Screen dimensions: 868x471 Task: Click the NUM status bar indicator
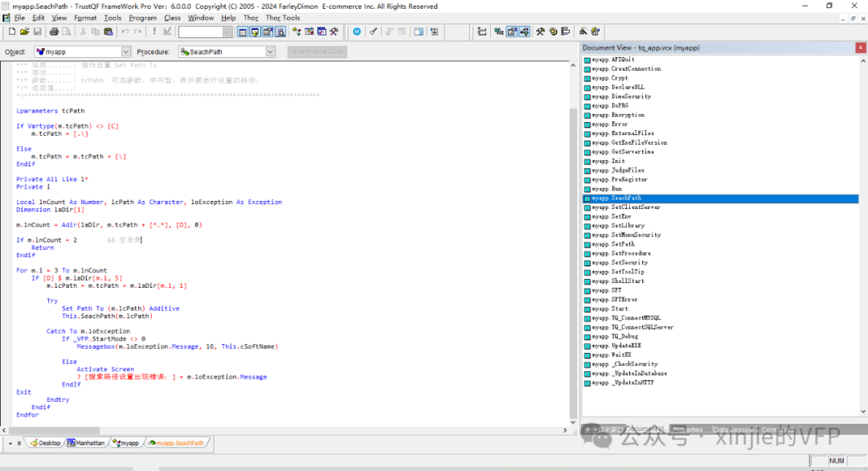(x=837, y=461)
